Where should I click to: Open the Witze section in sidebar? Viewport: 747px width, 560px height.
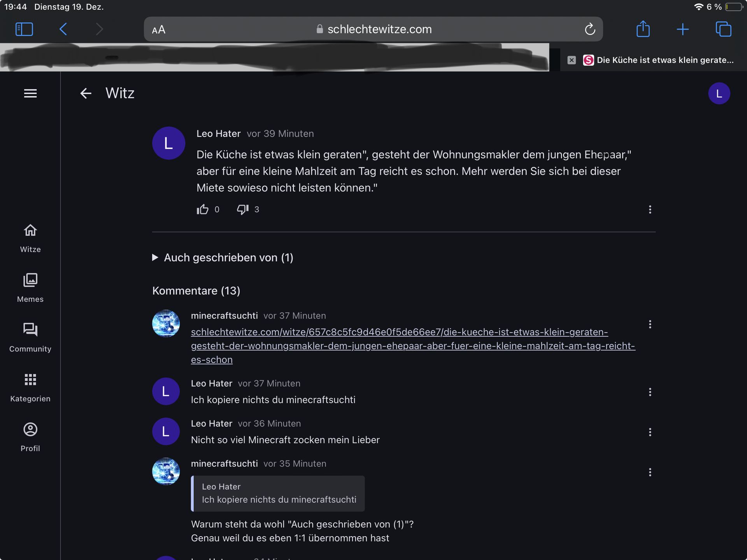pyautogui.click(x=30, y=238)
